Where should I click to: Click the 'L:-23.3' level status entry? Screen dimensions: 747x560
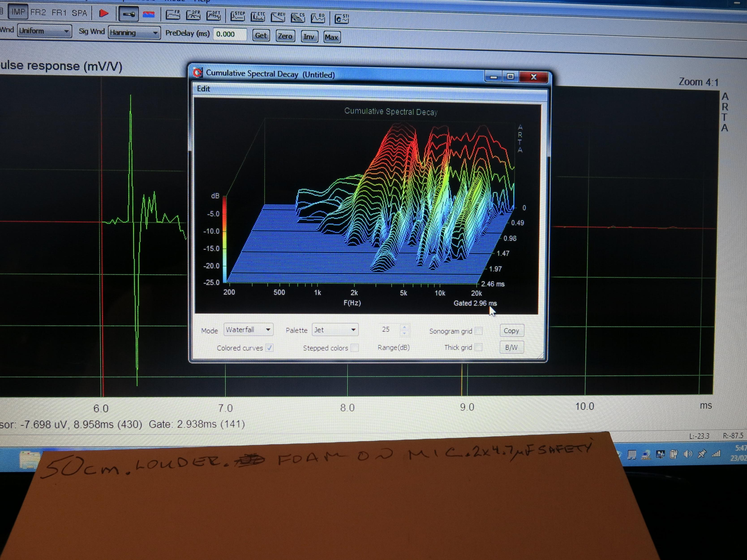click(x=699, y=436)
